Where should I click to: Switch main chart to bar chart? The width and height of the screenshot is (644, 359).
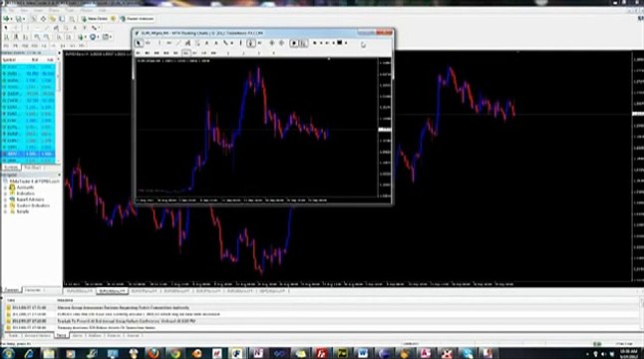[x=6, y=37]
